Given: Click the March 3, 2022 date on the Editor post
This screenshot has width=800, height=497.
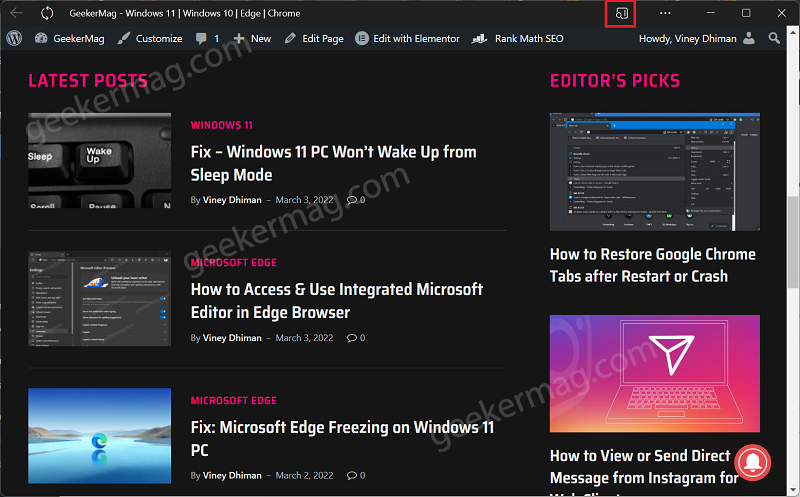Looking at the screenshot, I should click(x=304, y=338).
